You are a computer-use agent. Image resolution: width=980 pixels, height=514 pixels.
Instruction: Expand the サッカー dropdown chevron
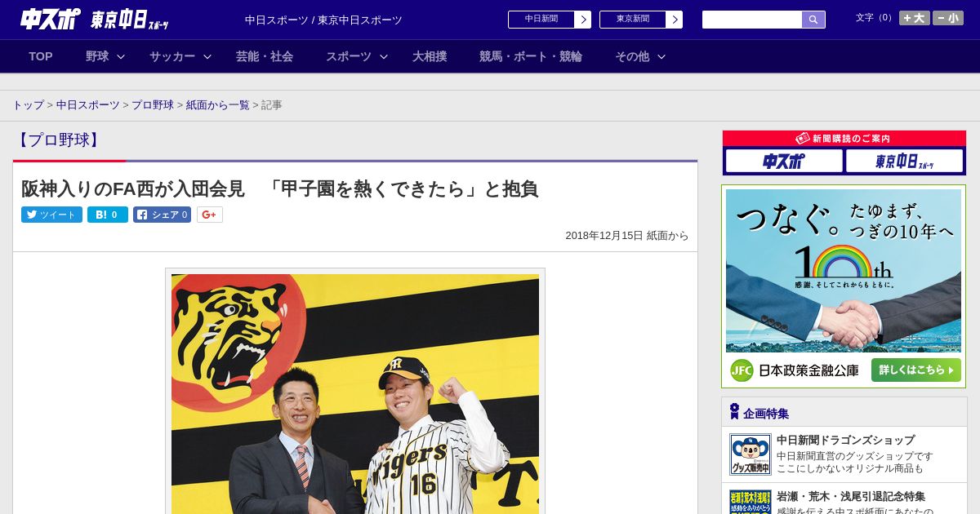207,56
